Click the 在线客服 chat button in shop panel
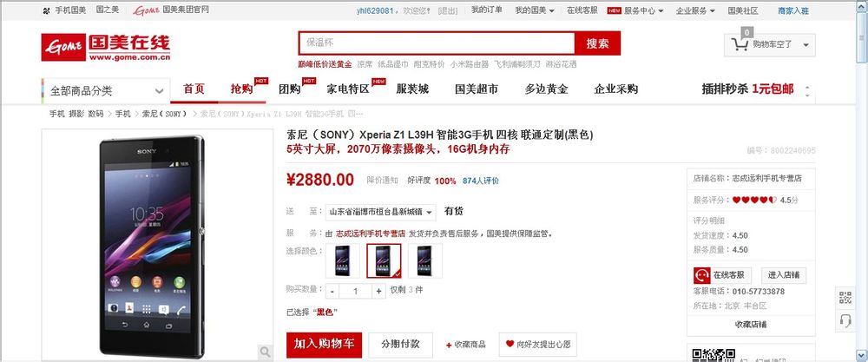868x362 pixels. point(722,275)
